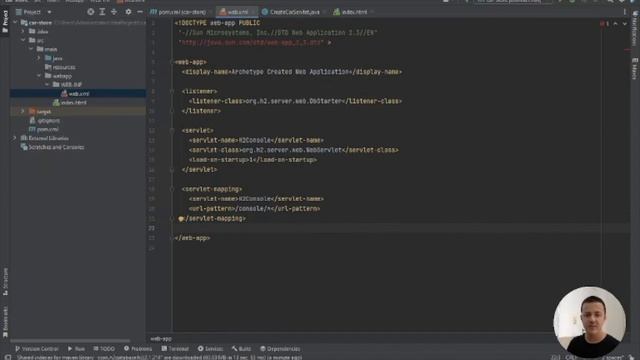Screen dimensions: 640x360
Task: Go to next highlighted error arrow
Action: (x=624, y=24)
